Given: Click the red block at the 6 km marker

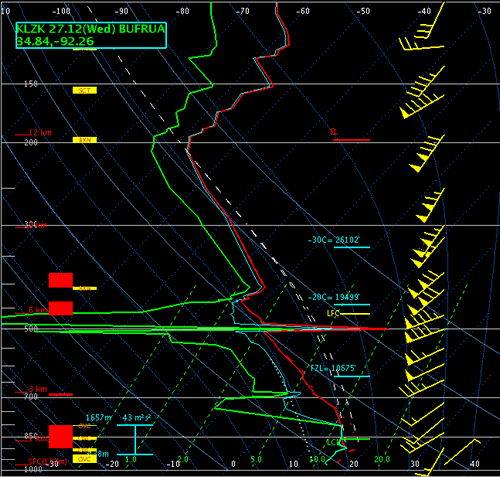Looking at the screenshot, I should [x=61, y=308].
